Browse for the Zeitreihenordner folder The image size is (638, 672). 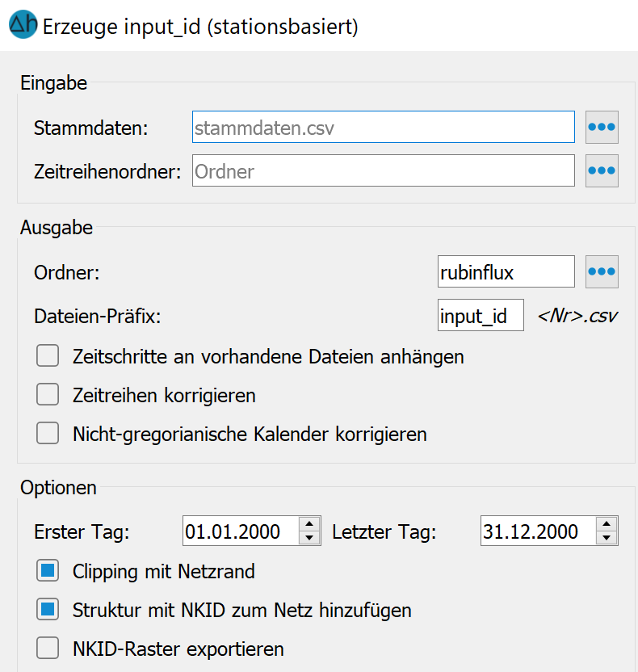(602, 170)
